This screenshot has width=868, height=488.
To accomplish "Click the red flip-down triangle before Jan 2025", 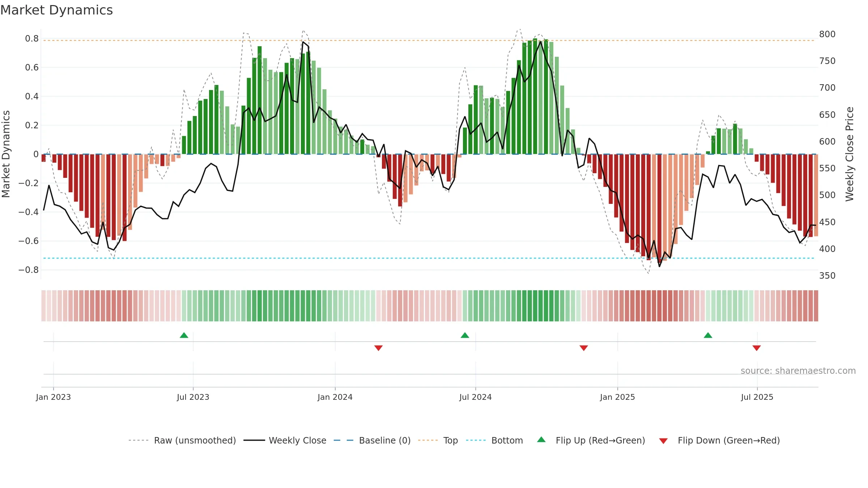I will click(584, 348).
